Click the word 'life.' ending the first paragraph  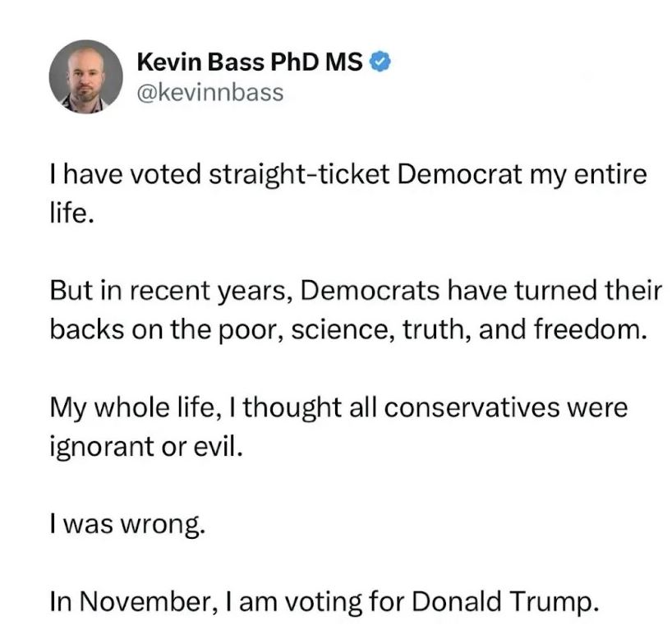click(71, 213)
